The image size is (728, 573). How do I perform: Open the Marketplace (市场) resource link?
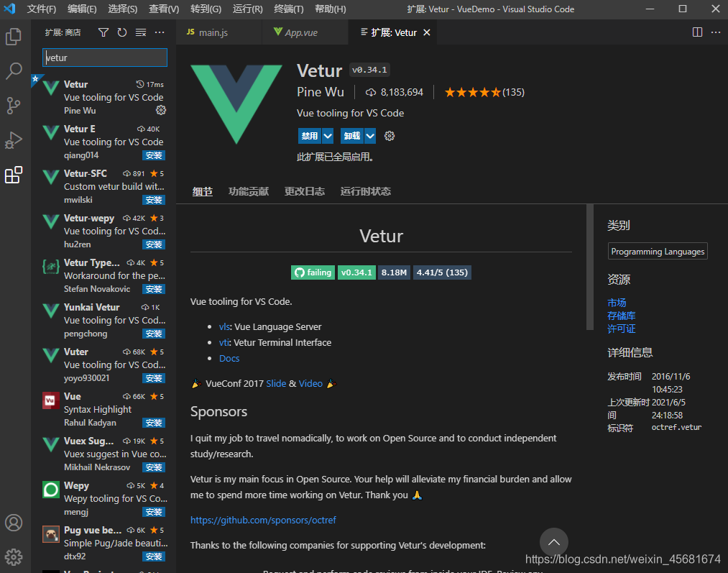click(617, 303)
